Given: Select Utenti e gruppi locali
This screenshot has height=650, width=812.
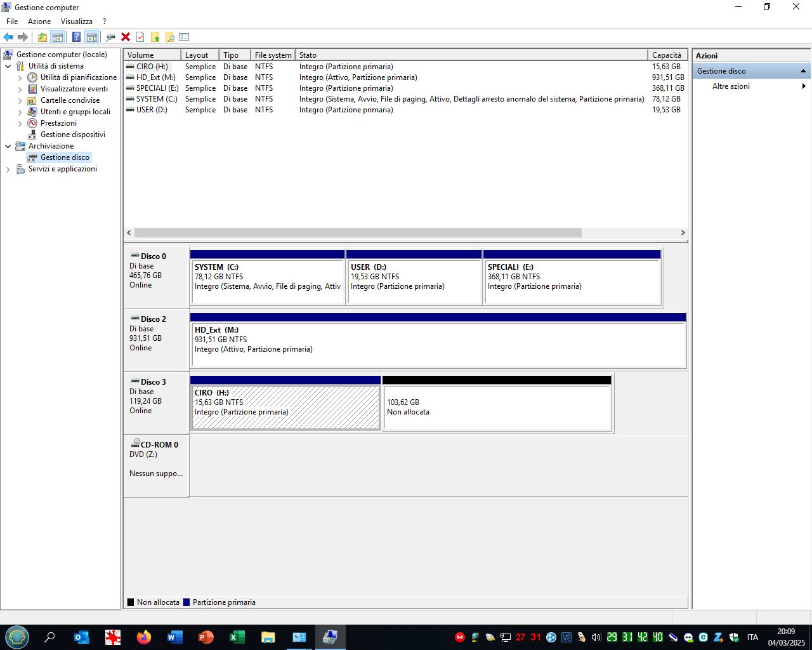Looking at the screenshot, I should click(x=75, y=112).
